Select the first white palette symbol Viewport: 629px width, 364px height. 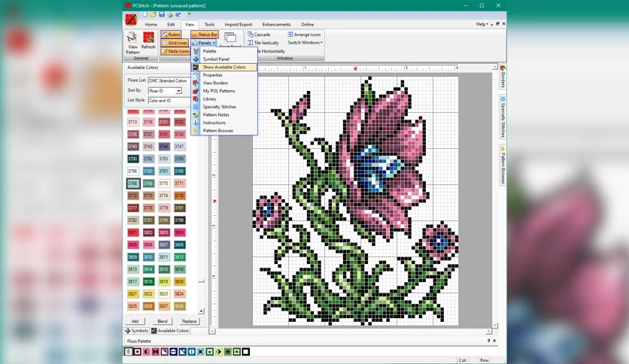[129, 351]
